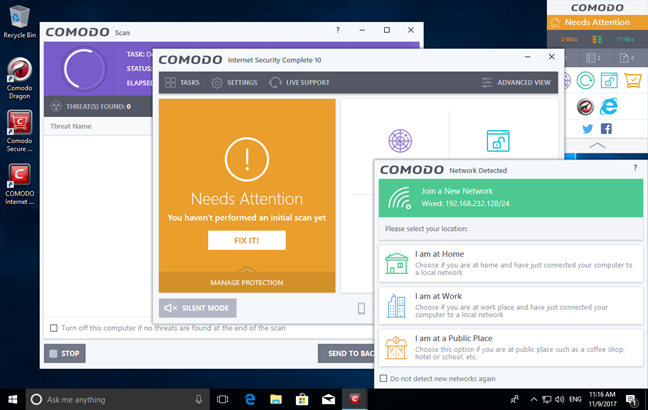Click the widget unrecognized files counter showing 0
The width and height of the screenshot is (648, 410).
(x=627, y=58)
